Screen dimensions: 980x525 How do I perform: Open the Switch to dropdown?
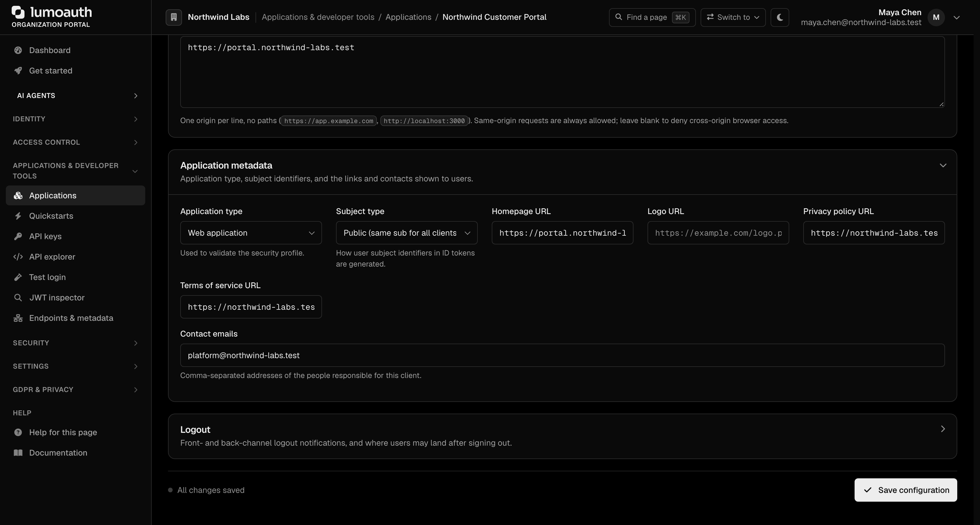733,17
